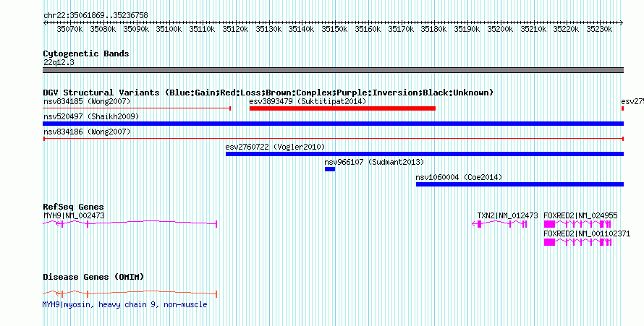644x326 pixels.
Task: Click the 22q12.3 band label
Action: point(59,62)
